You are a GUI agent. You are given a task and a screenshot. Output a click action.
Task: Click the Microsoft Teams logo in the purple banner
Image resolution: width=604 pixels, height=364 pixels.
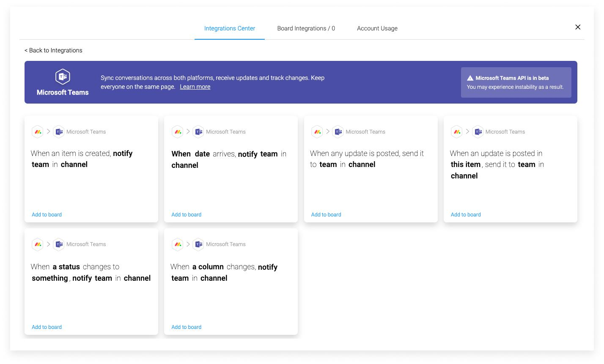63,77
